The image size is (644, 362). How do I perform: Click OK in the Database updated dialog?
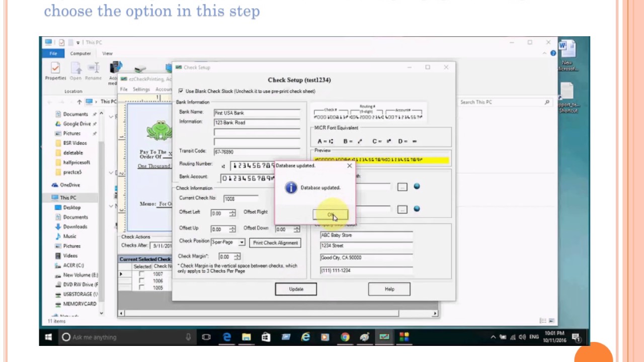(330, 215)
